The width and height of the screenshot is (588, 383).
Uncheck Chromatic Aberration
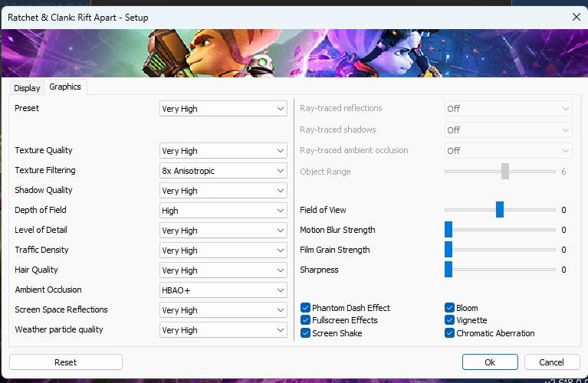pyautogui.click(x=450, y=333)
